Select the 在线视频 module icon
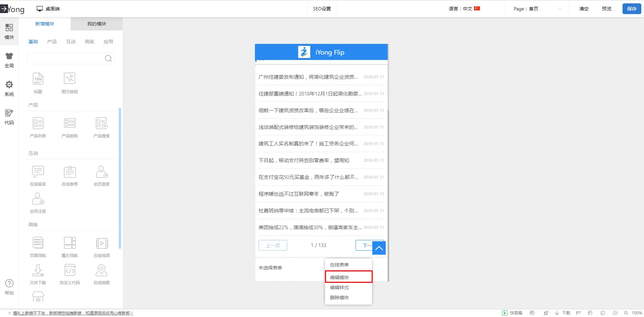This screenshot has height=317, width=644. point(102,243)
